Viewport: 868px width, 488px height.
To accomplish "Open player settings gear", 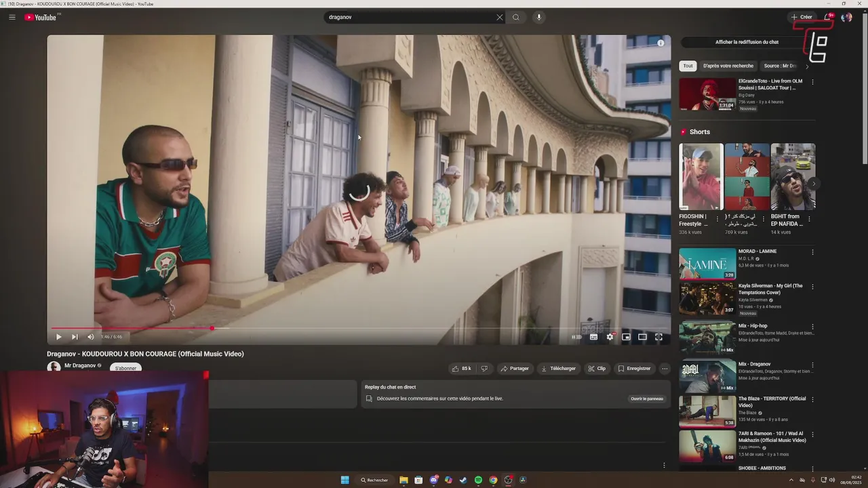I will [x=610, y=337].
